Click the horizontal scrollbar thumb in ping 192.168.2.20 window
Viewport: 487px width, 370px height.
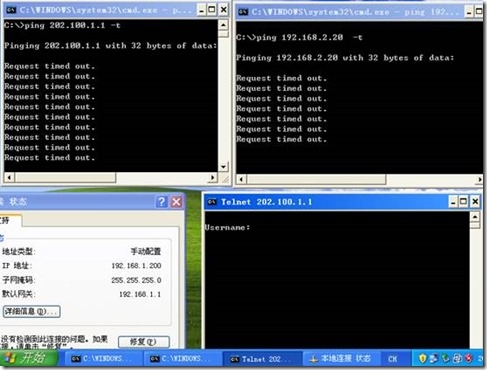(x=316, y=179)
